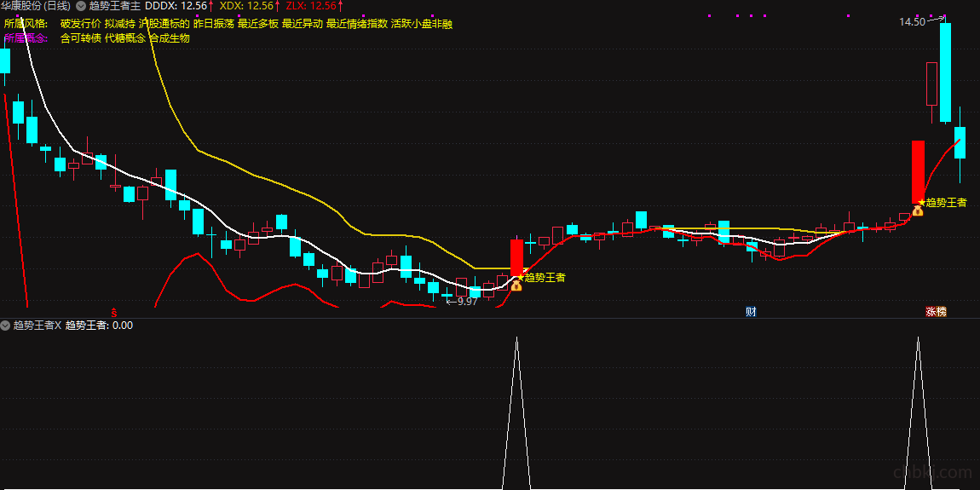The height and width of the screenshot is (490, 980).
Task: Click the 14.50 high price arrow label
Action: tap(920, 21)
